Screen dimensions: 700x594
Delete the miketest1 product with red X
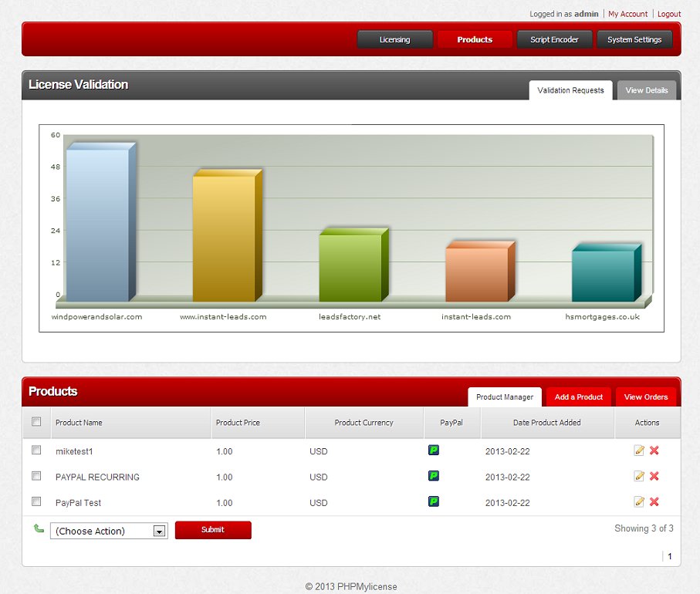(654, 451)
